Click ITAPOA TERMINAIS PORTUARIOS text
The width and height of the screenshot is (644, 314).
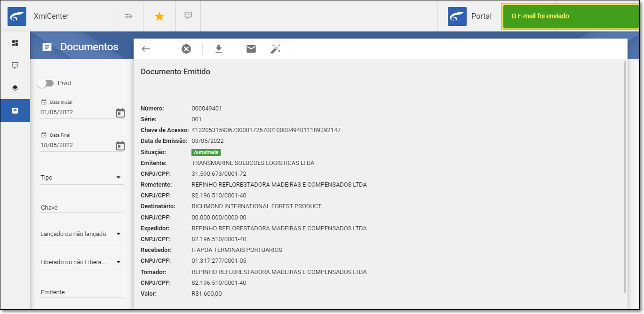point(237,250)
